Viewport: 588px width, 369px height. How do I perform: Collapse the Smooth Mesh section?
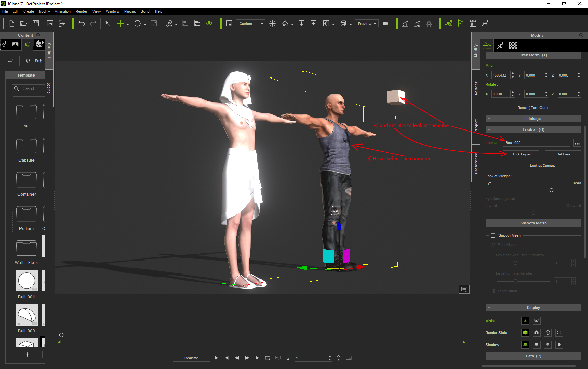[489, 223]
